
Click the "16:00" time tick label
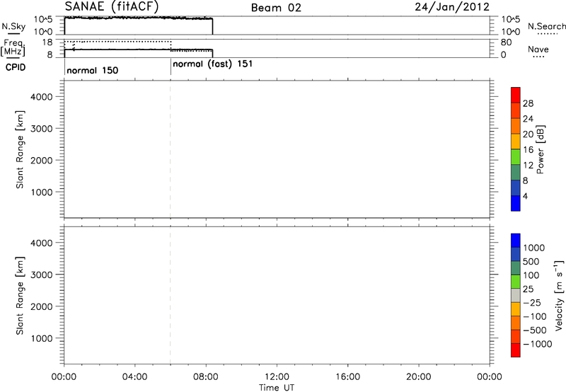(347, 377)
